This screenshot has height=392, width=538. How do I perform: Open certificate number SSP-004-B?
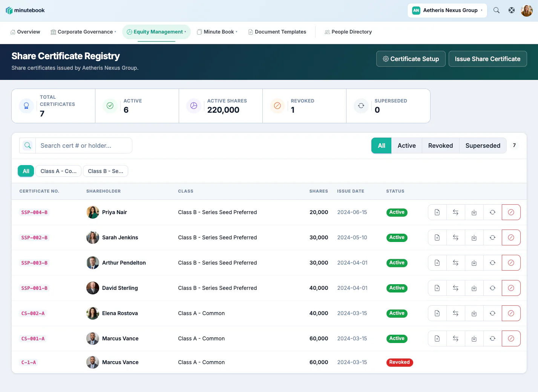click(x=34, y=213)
